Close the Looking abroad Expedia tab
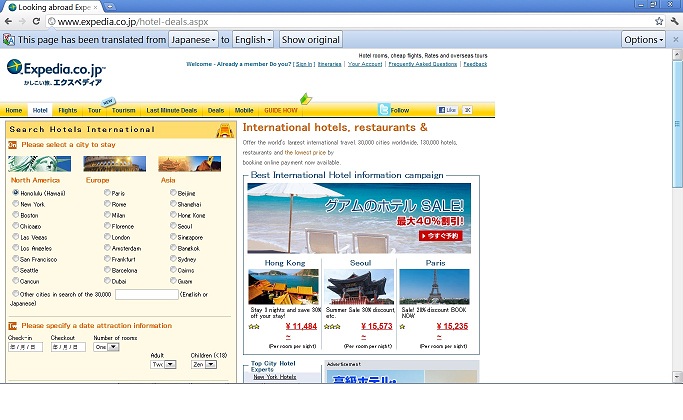 tap(95, 7)
